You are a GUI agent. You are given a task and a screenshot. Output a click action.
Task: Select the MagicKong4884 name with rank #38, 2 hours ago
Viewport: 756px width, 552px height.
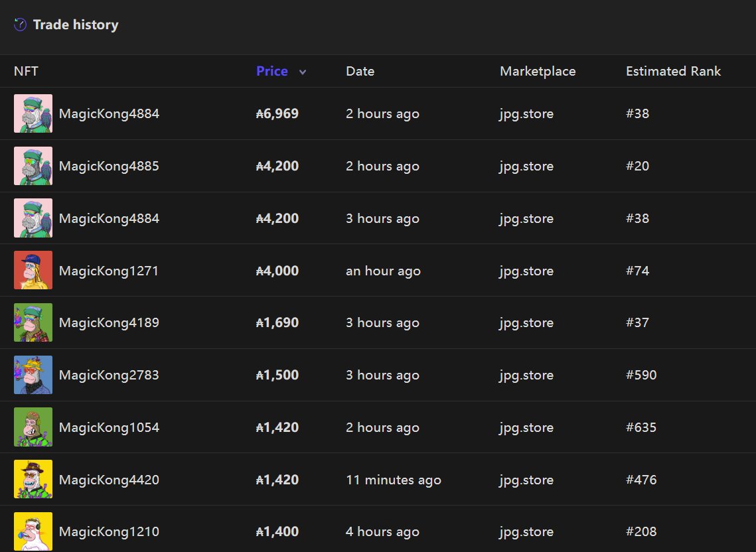tap(109, 113)
